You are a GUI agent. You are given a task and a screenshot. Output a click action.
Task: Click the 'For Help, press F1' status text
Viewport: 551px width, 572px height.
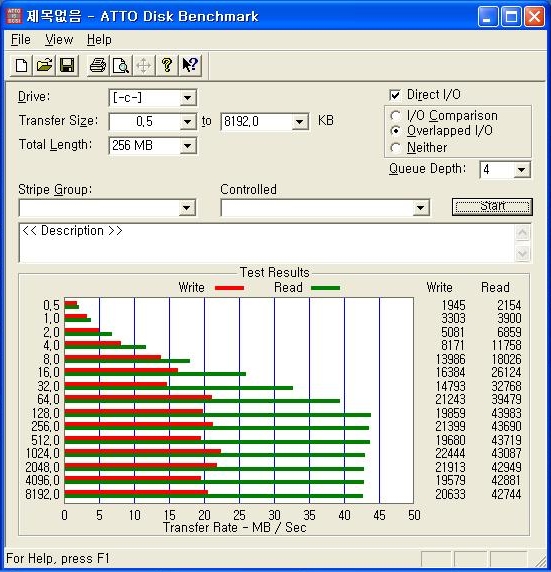click(x=58, y=559)
